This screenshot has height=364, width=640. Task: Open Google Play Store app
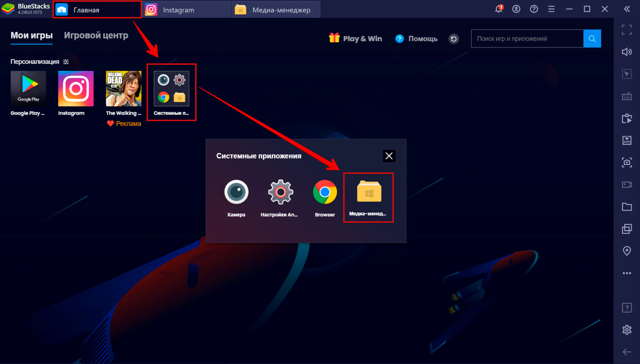[28, 89]
